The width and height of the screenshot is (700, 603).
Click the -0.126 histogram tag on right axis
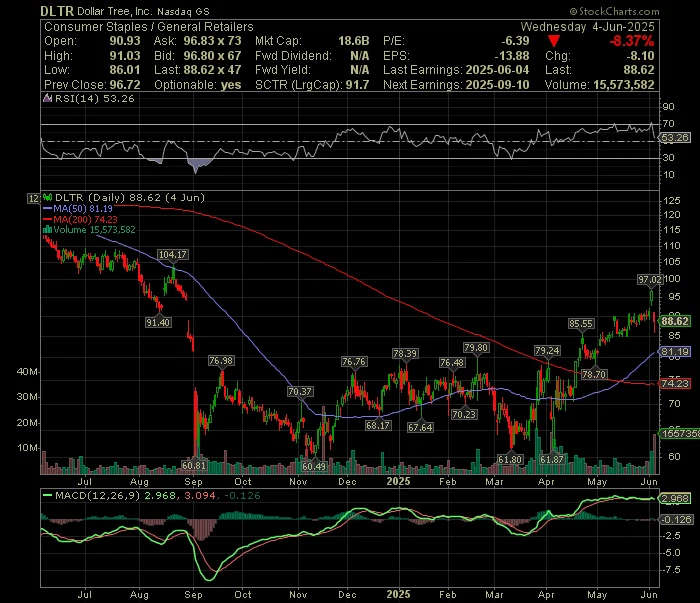tap(676, 520)
